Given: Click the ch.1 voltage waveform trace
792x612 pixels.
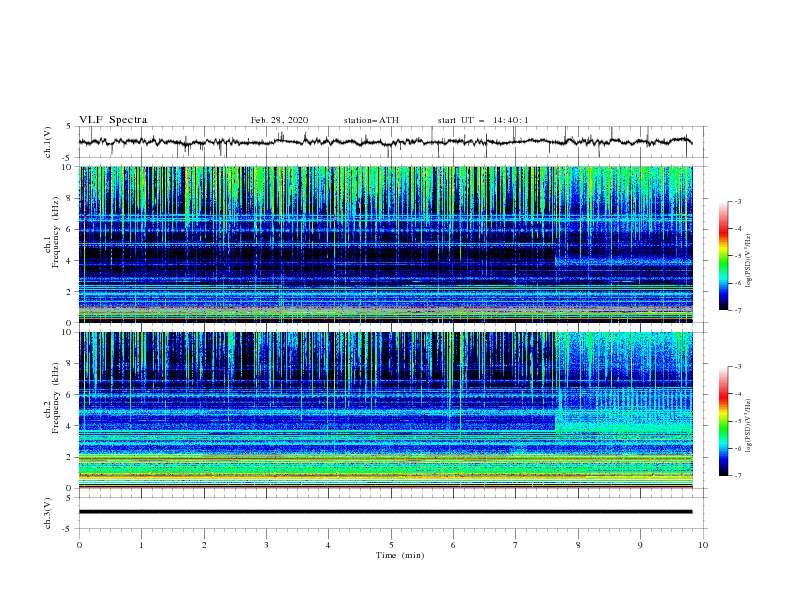Looking at the screenshot, I should tap(385, 142).
